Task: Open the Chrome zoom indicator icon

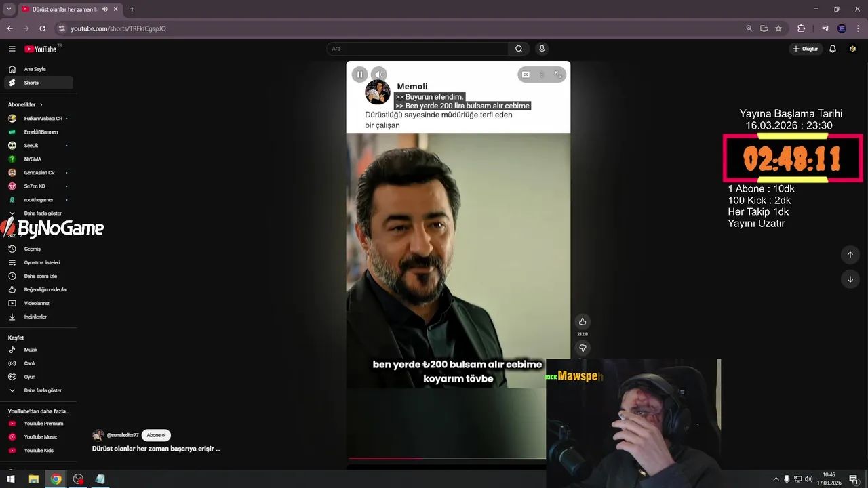Action: pos(749,28)
